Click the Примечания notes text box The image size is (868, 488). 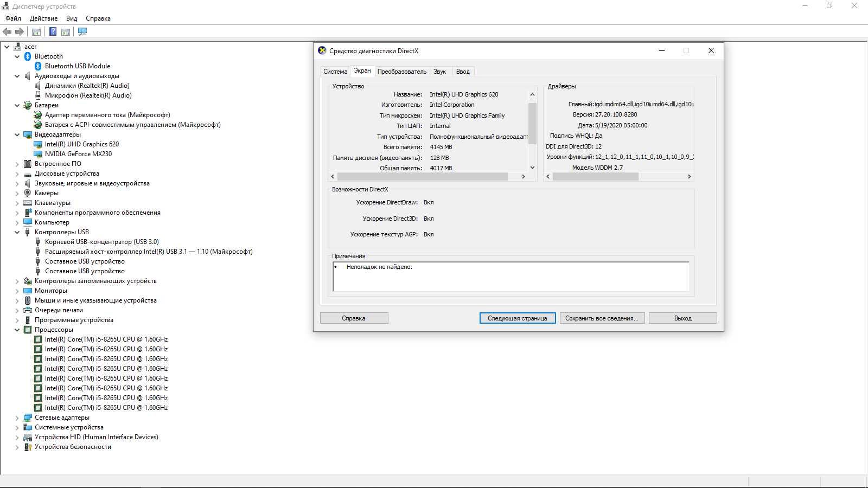pos(511,277)
